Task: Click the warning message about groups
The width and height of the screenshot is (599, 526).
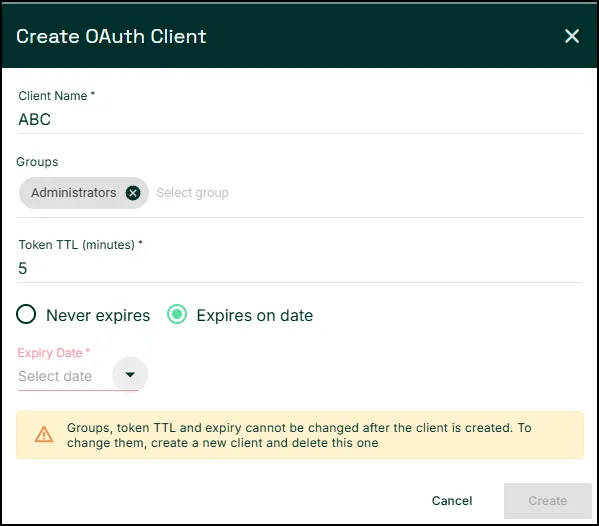Action: click(299, 435)
